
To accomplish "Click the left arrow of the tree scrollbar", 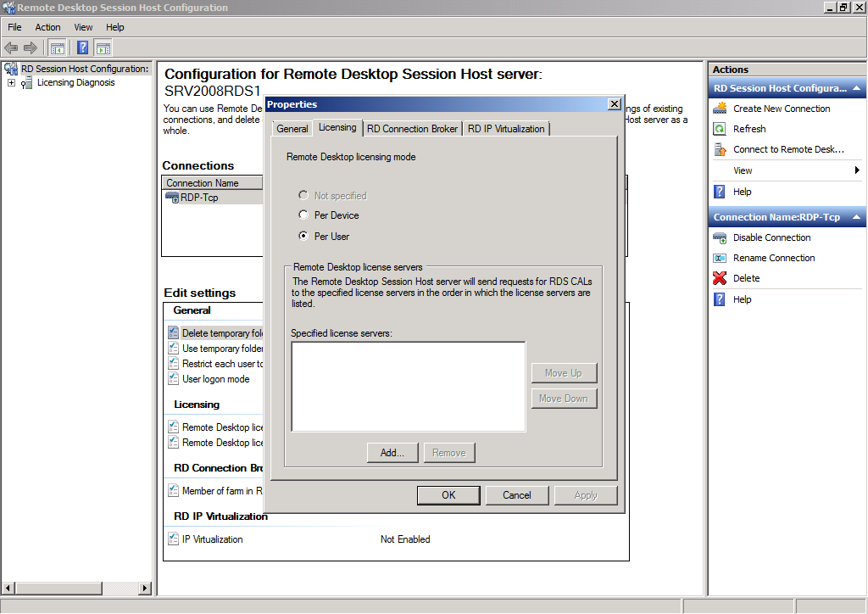I will 8,588.
